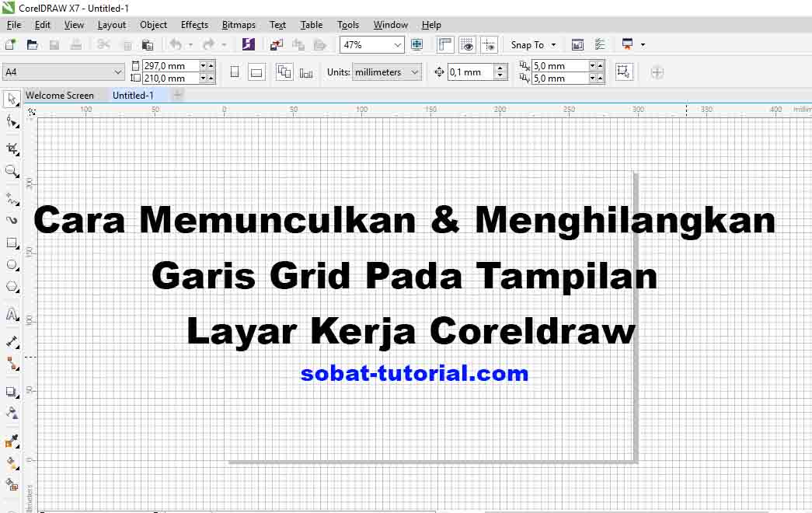
Task: Open the Options dialog icon
Action: (x=600, y=44)
